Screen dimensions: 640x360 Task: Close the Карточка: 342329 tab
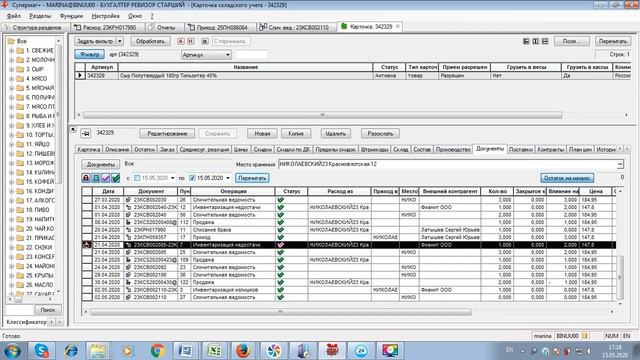[x=398, y=27]
